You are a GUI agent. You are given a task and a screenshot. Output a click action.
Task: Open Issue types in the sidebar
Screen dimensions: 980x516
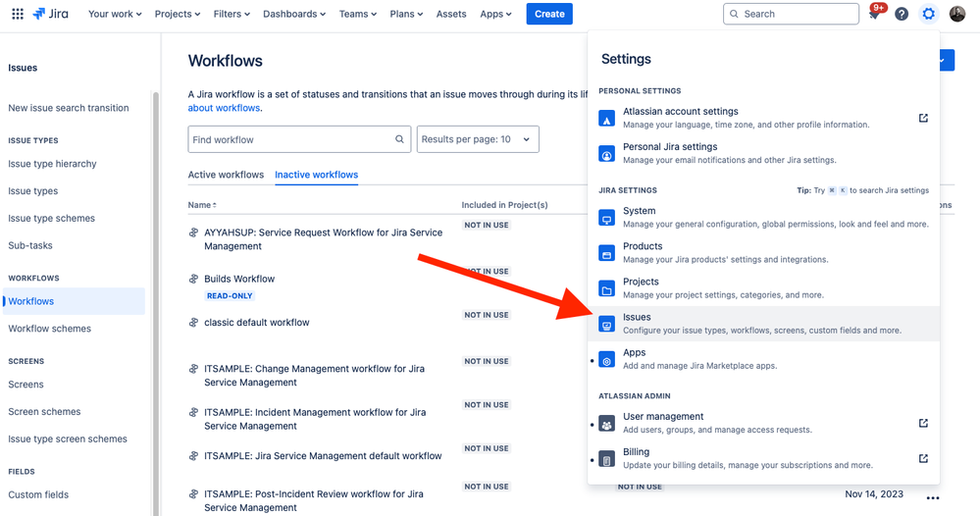click(33, 191)
